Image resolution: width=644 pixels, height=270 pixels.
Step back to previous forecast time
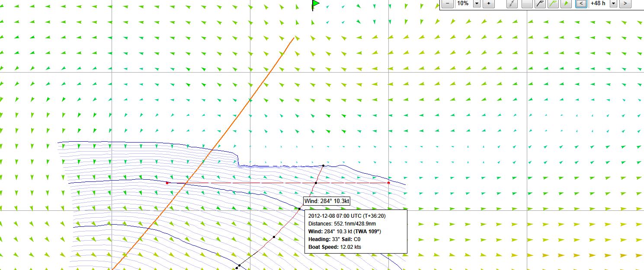tap(581, 3)
